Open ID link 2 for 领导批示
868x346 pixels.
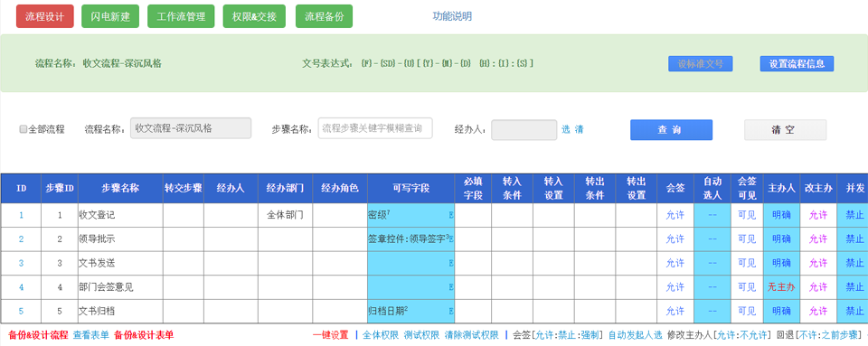[22, 239]
